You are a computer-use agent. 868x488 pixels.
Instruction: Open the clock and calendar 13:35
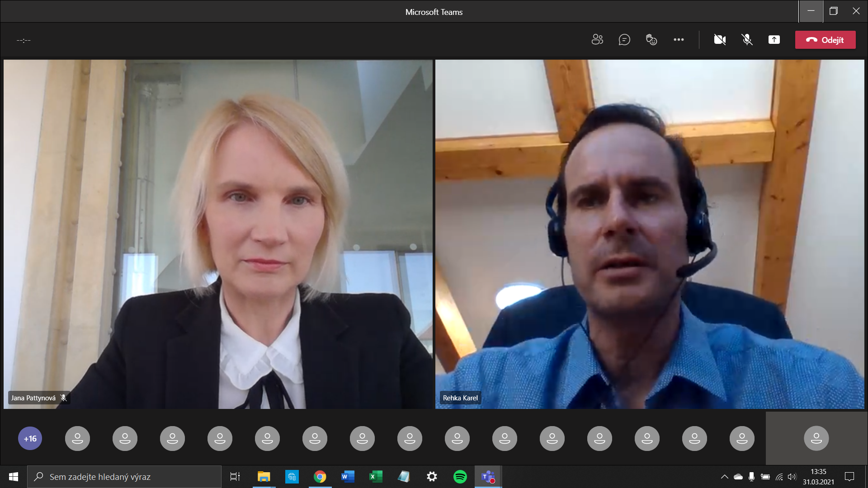[818, 477]
